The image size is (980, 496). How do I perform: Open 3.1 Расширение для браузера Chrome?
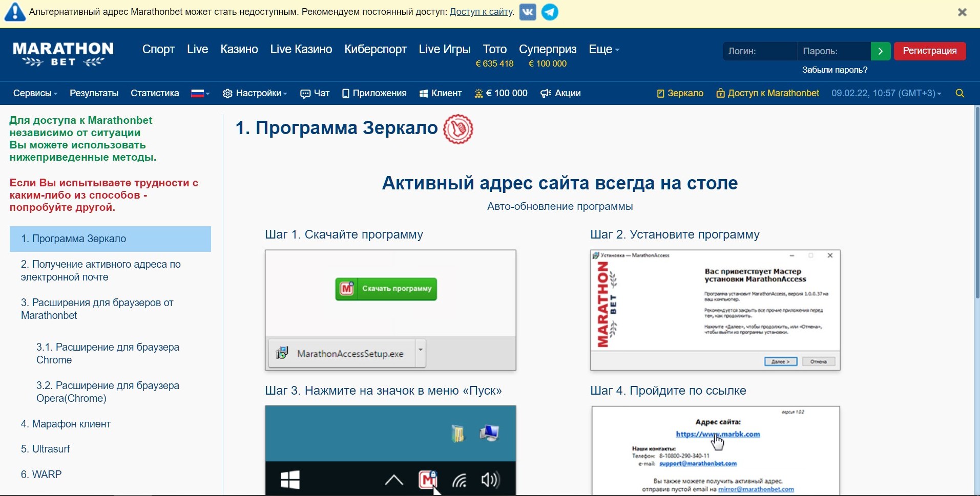tap(108, 353)
